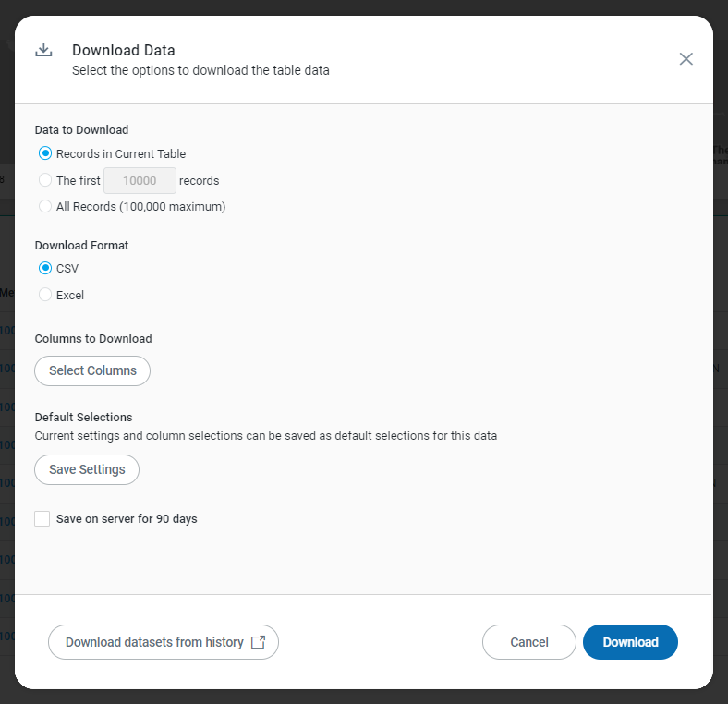Open Download datasets from history
The height and width of the screenshot is (704, 728).
pyautogui.click(x=154, y=642)
